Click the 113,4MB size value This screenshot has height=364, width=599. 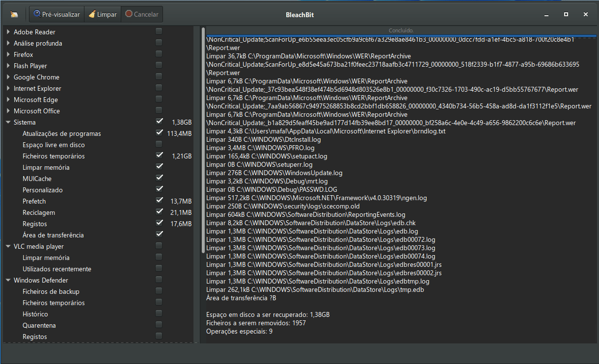coord(179,133)
